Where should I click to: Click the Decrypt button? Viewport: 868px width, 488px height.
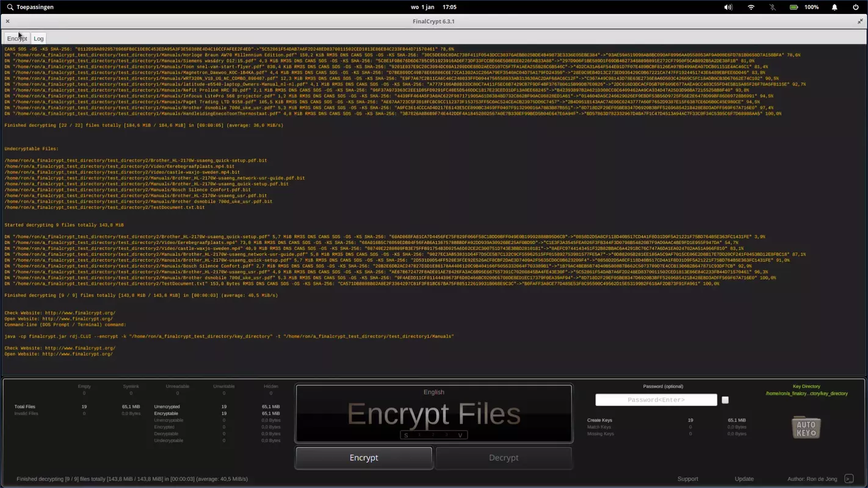(504, 457)
